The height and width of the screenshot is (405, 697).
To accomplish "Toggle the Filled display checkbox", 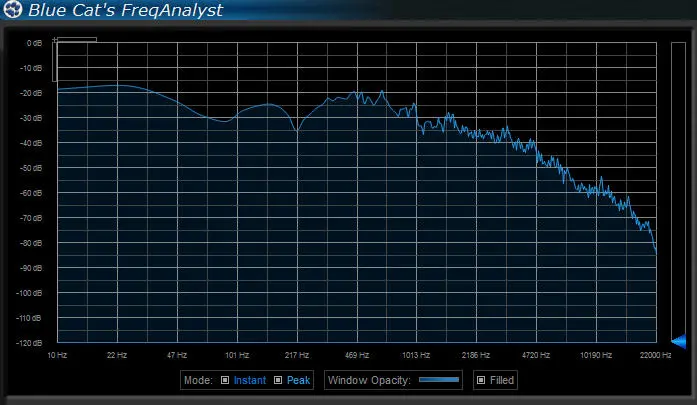I will pyautogui.click(x=481, y=380).
